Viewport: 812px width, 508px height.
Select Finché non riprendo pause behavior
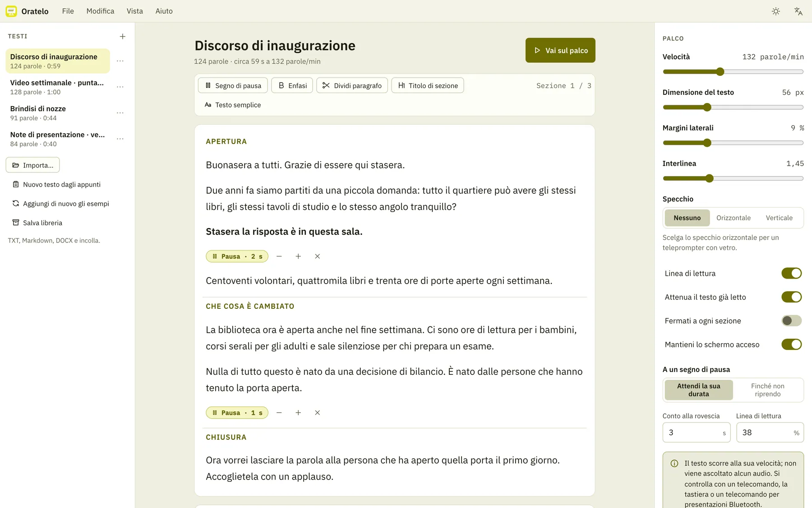(x=767, y=390)
